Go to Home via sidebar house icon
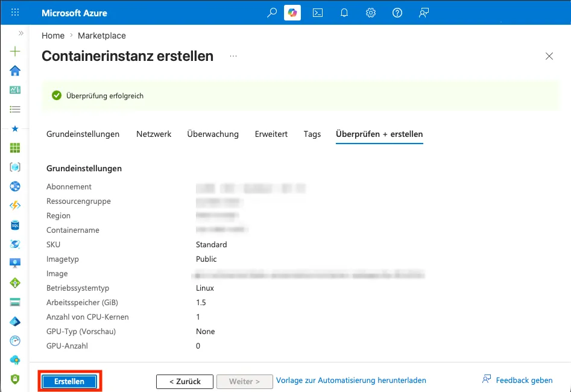Image resolution: width=571 pixels, height=392 pixels. pyautogui.click(x=15, y=71)
